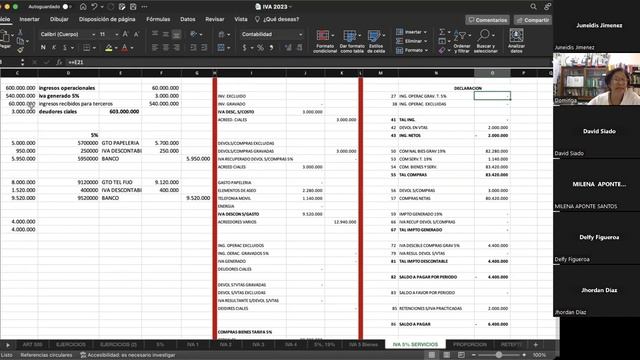640x360 pixels.
Task: Toggle bold N formatting
Action: pos(43,48)
